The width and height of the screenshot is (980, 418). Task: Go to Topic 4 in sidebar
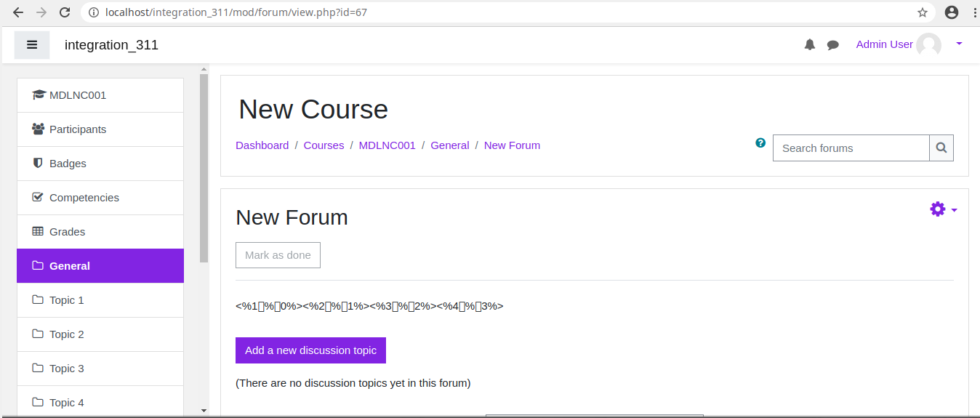coord(100,401)
